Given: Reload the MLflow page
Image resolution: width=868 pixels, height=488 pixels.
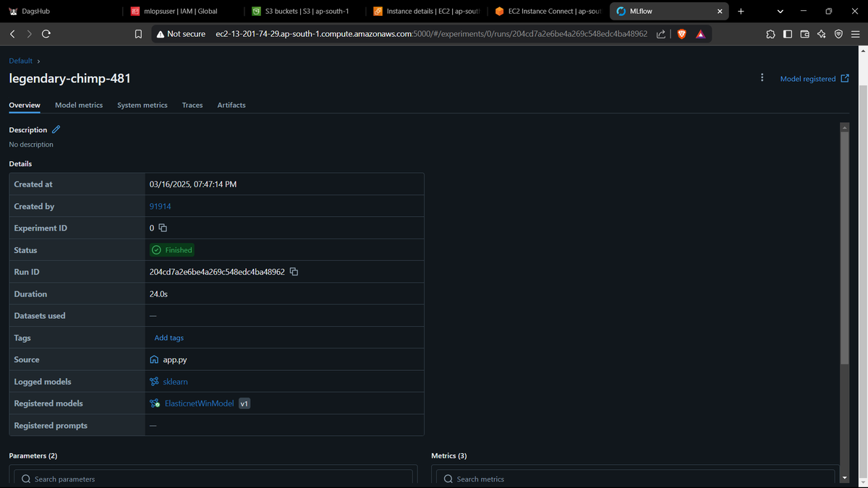Looking at the screenshot, I should (46, 34).
